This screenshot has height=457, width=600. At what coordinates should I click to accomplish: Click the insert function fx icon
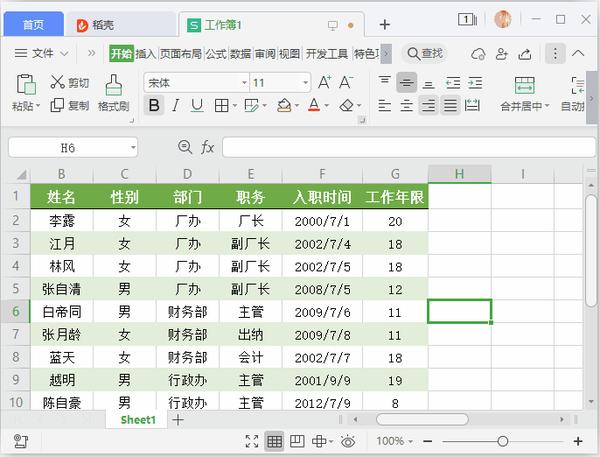(x=207, y=147)
